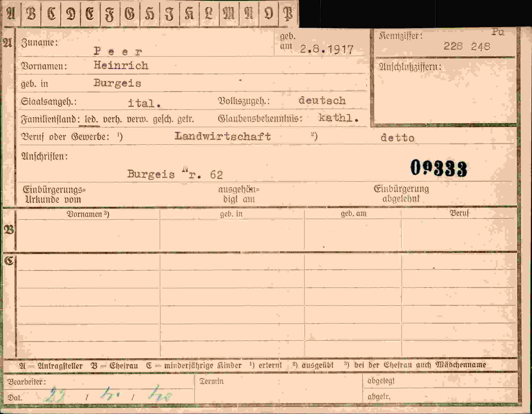Click the 'Bearbeiter:' label
Screen dimensions: 532x414
[x=27, y=382]
